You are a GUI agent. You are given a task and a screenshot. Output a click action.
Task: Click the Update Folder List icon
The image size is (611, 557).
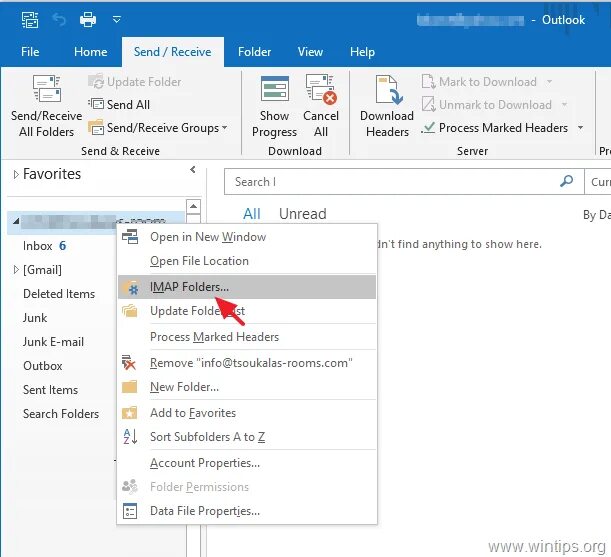coord(130,311)
